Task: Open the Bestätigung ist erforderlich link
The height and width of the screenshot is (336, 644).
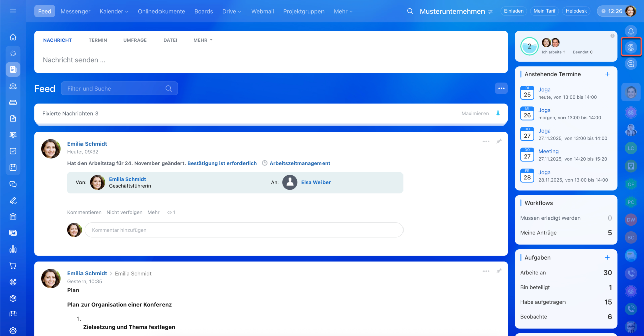Action: [x=222, y=163]
